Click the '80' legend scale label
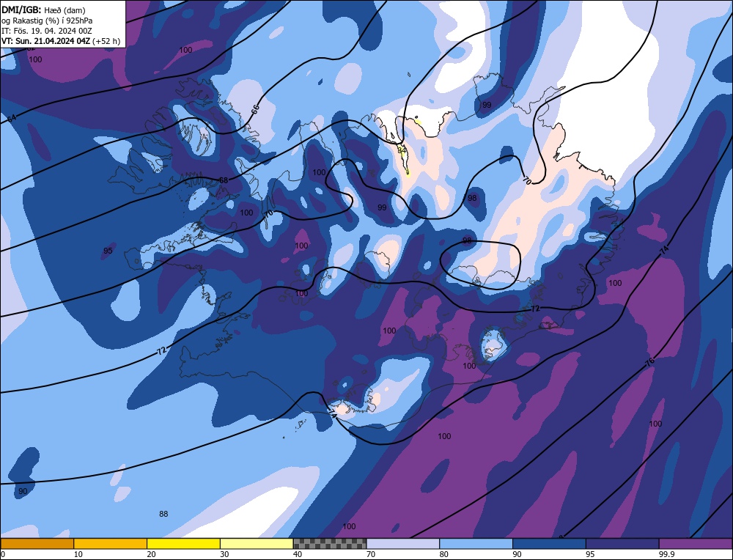The width and height of the screenshot is (733, 560). [x=444, y=554]
